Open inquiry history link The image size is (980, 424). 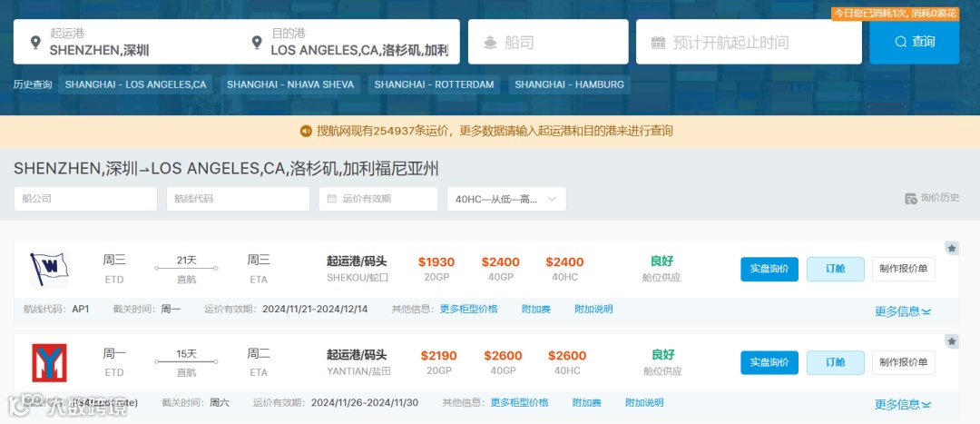click(x=932, y=198)
